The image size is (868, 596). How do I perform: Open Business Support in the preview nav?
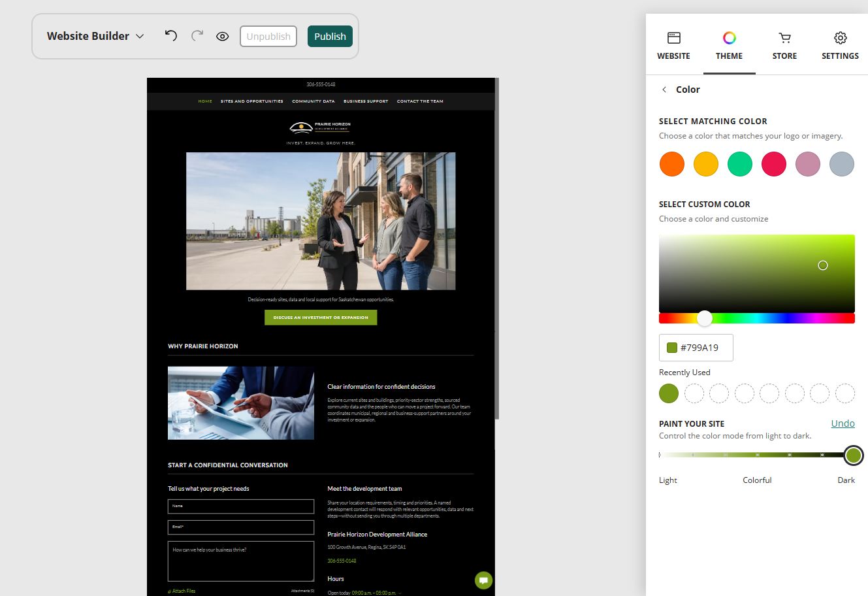point(366,101)
